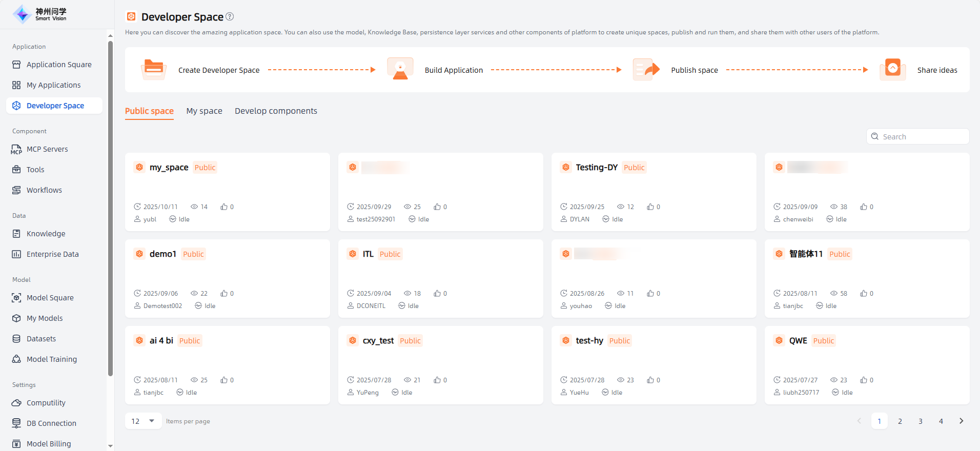This screenshot has width=980, height=451.
Task: Select Model Training in the sidebar
Action: [51, 359]
